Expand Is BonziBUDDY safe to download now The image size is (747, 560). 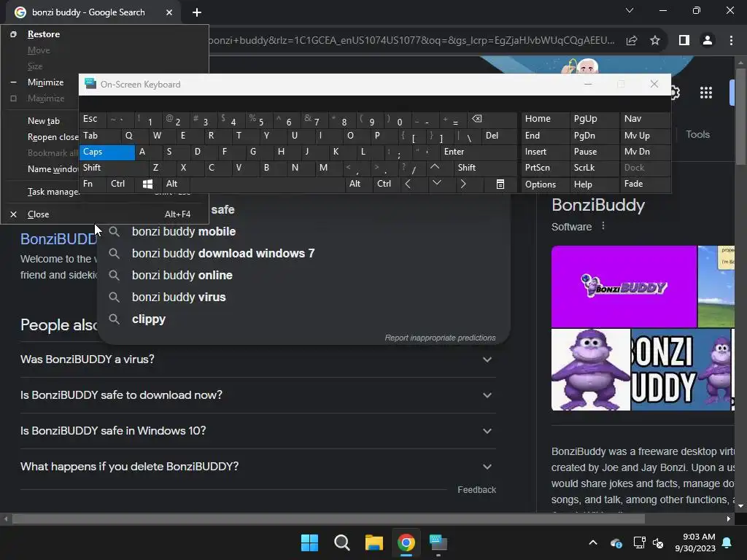coord(258,395)
